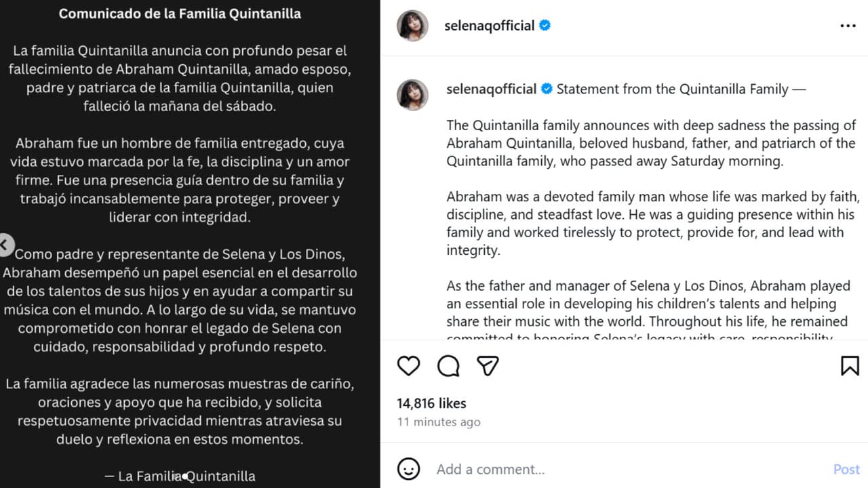This screenshot has height=488, width=868.
Task: Click the 11 minutes ago timestamp
Action: (438, 422)
